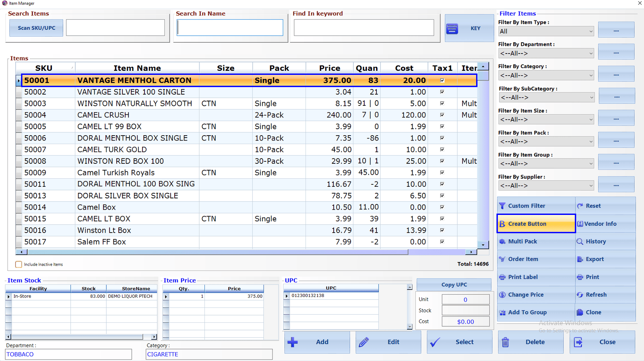The image size is (644, 361).
Task: Toggle Tax1 checkbox for CAMEL TURK GOLD
Action: tap(442, 149)
